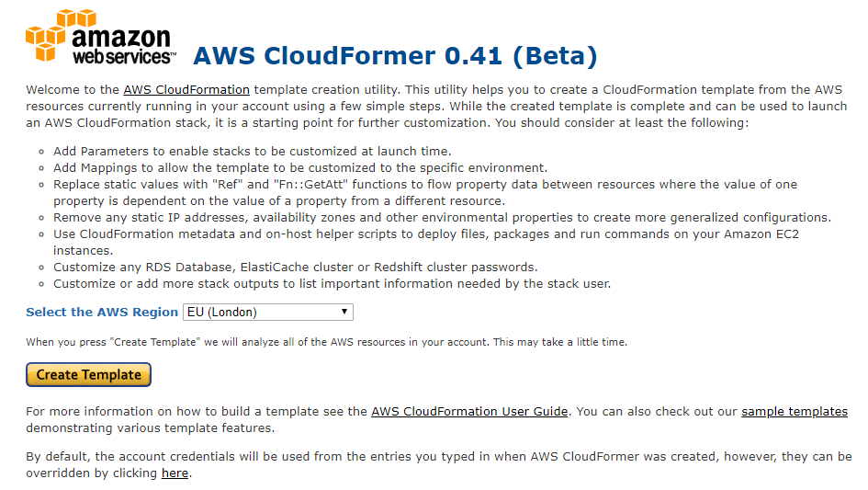The height and width of the screenshot is (490, 868).
Task: Open the EU (London) region dropdown
Action: (268, 312)
